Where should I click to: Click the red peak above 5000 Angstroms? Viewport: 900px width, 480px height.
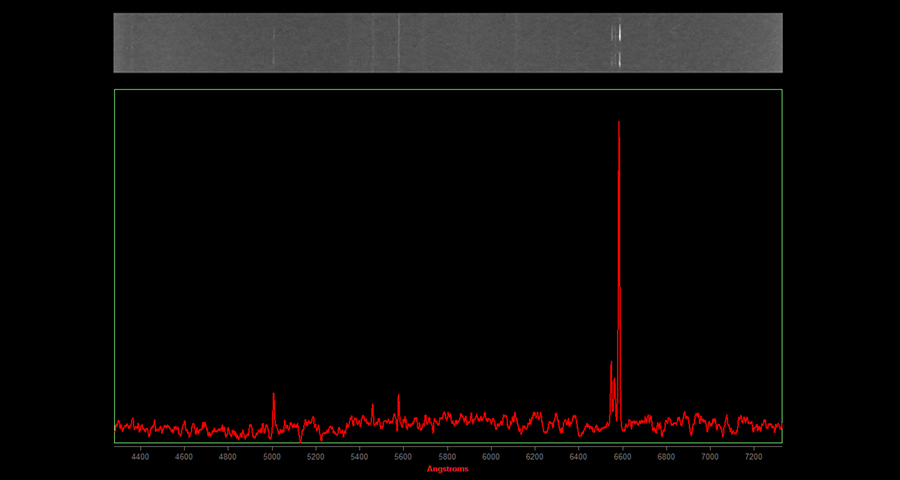[273, 395]
